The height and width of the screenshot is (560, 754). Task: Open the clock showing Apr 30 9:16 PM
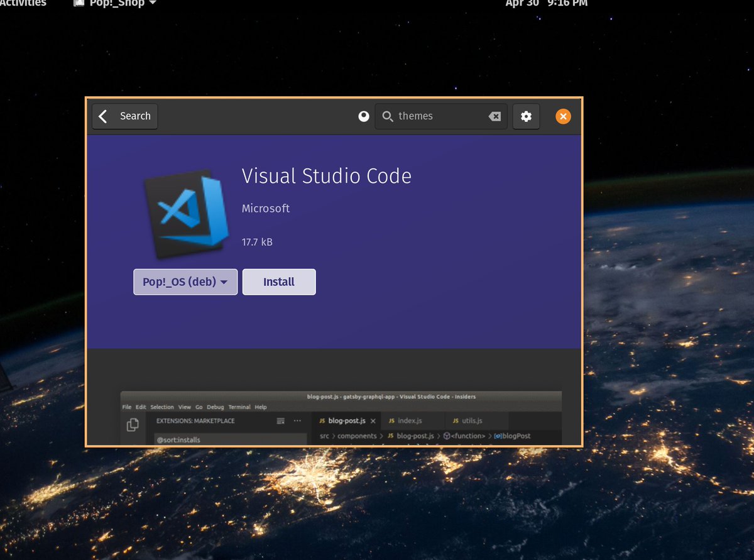click(547, 3)
